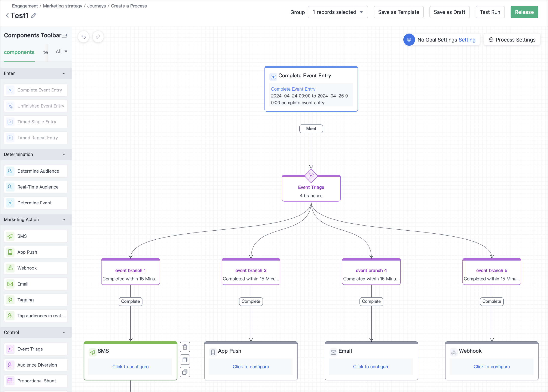Image resolution: width=548 pixels, height=392 pixels.
Task: Open the All filter dropdown
Action: click(61, 52)
